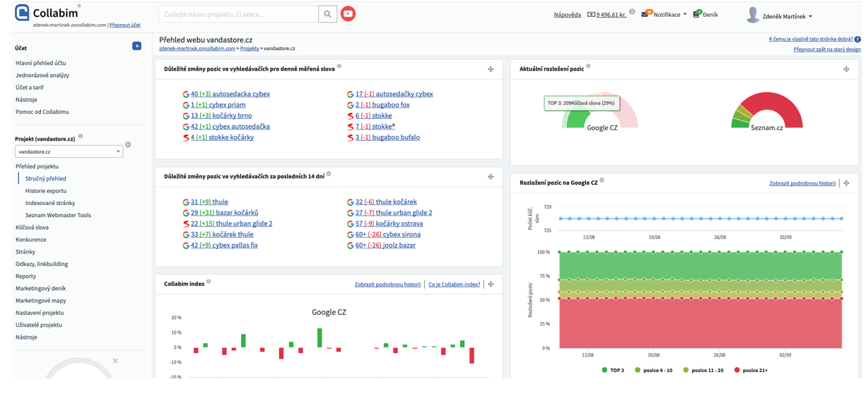This screenshot has height=394, width=868.
Task: Open Účet a tarif in sidebar
Action: click(30, 87)
